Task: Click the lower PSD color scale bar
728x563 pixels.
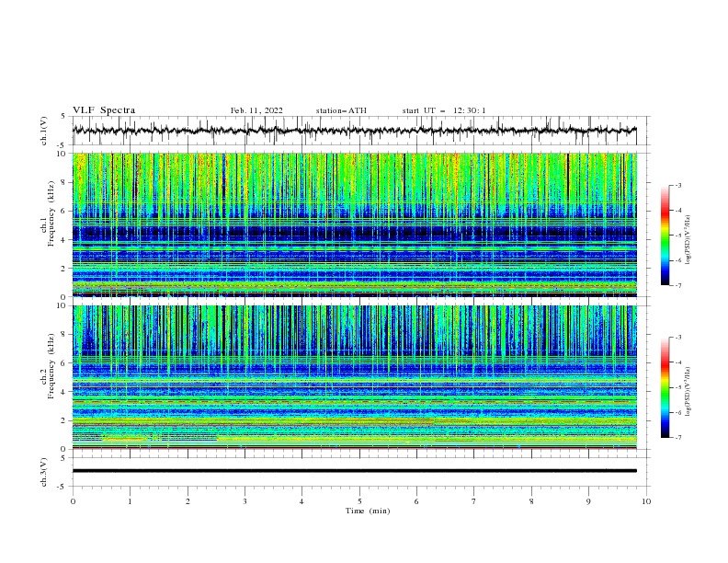Action: (665, 387)
